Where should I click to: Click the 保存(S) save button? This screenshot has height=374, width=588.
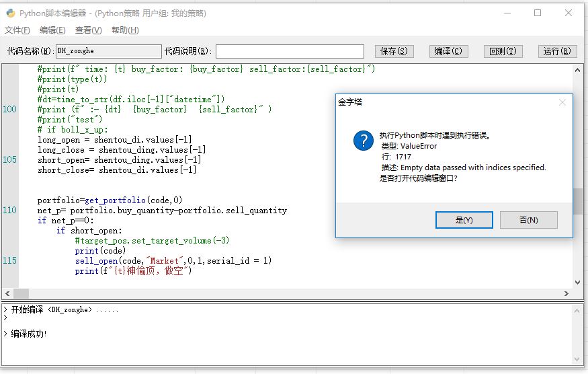[x=394, y=51]
